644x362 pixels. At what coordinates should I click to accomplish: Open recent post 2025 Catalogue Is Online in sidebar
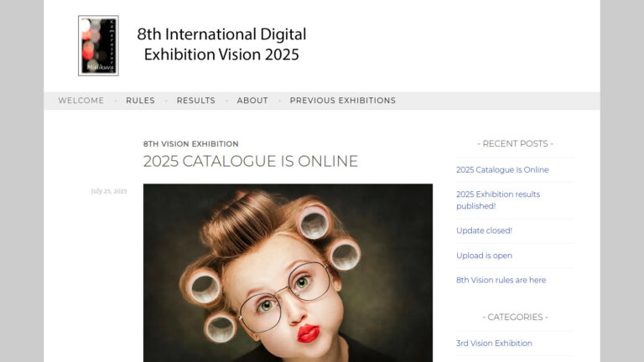tap(502, 169)
